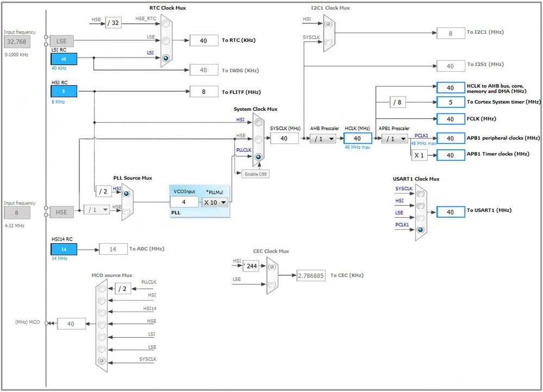
Task: Select LSE source in USART1 Clock Mux
Action: [420, 218]
